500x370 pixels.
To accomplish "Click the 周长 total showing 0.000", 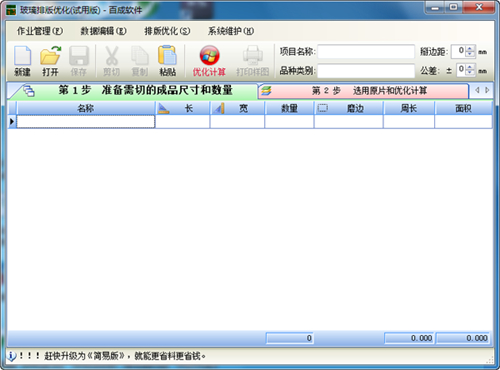I will click(409, 338).
